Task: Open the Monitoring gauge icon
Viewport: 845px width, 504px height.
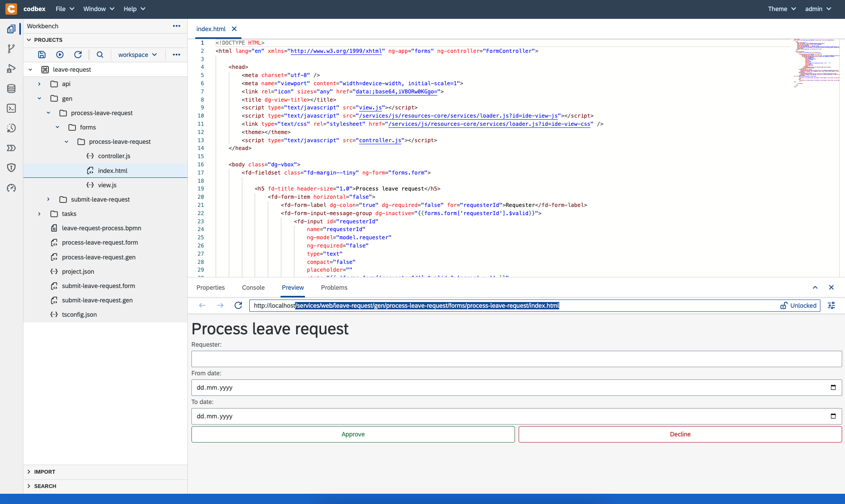Action: coord(11,188)
